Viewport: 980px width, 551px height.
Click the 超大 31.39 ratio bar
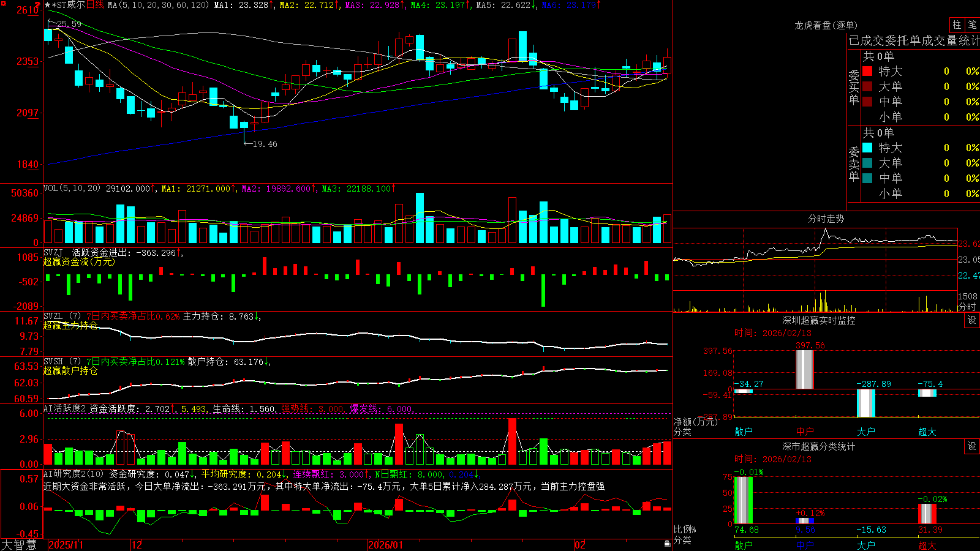[x=927, y=514]
